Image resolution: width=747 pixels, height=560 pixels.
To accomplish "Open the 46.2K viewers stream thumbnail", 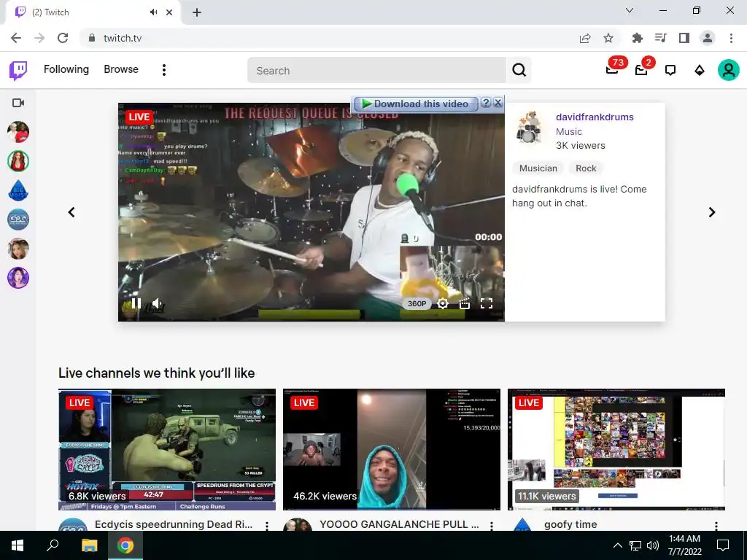I will (x=392, y=449).
